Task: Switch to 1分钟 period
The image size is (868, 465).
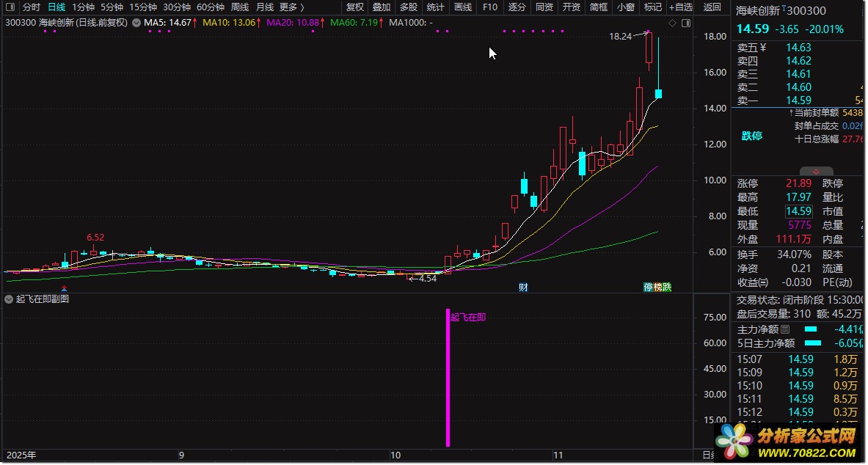Action: (83, 7)
